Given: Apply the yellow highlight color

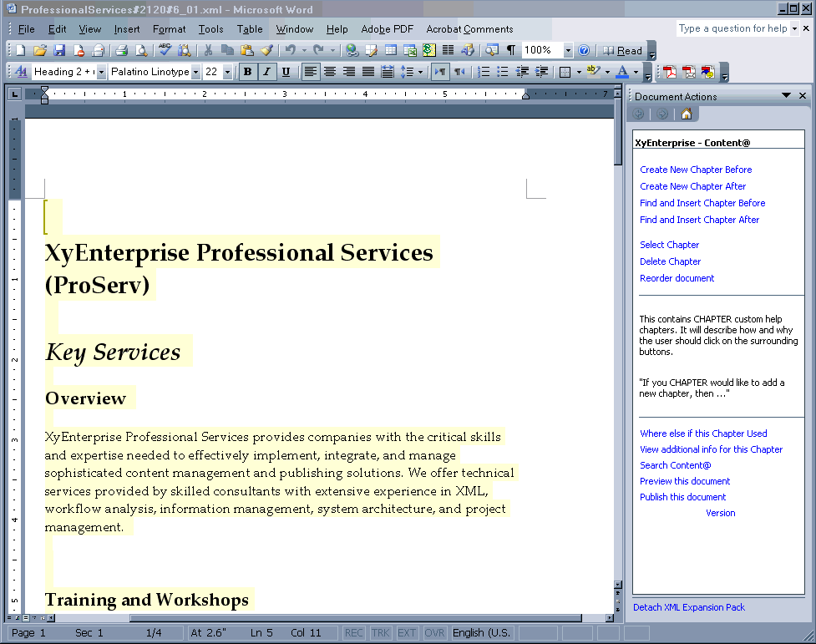Looking at the screenshot, I should pyautogui.click(x=593, y=72).
